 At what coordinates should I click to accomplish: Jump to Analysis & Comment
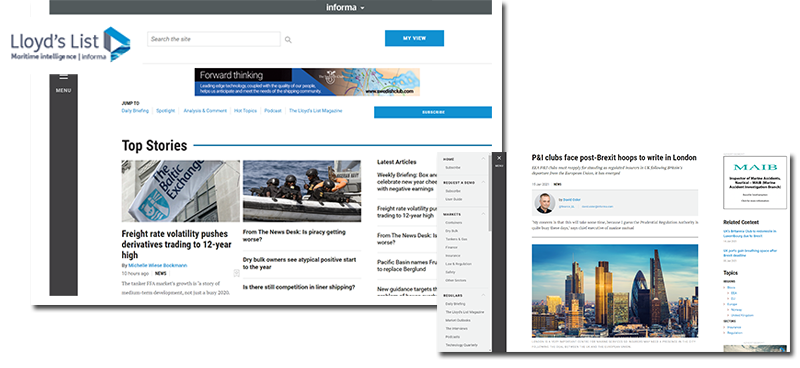click(x=205, y=111)
